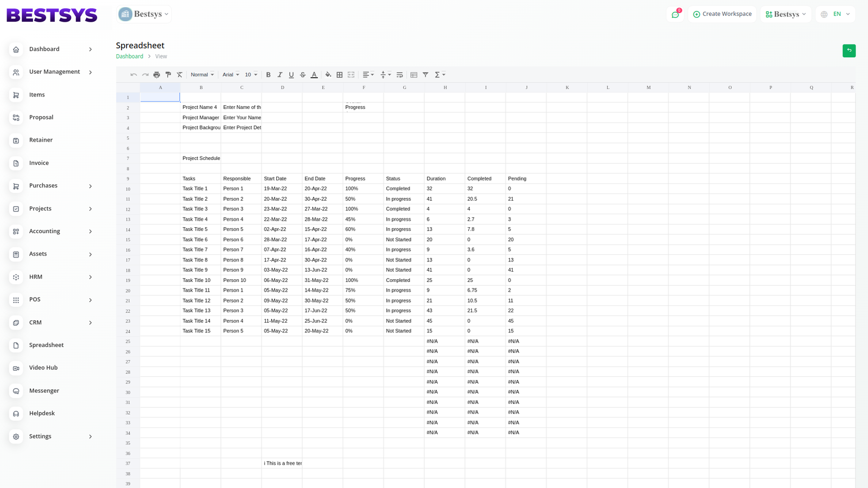
Task: Open Helpdesk from the sidebar
Action: (42, 413)
